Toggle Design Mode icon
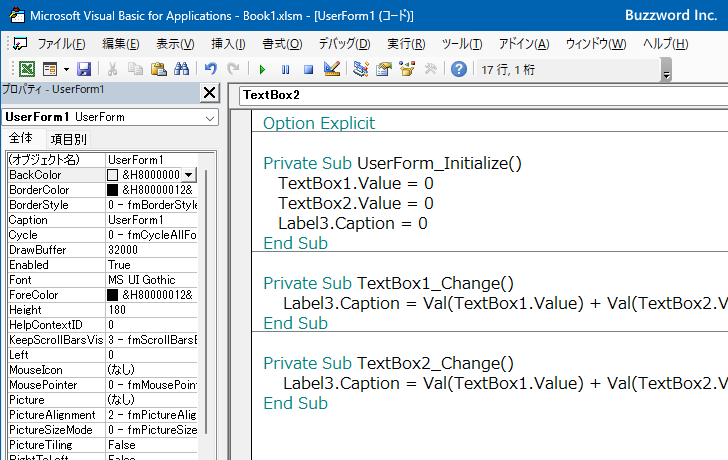Viewport: 728px width, 460px height. click(332, 69)
